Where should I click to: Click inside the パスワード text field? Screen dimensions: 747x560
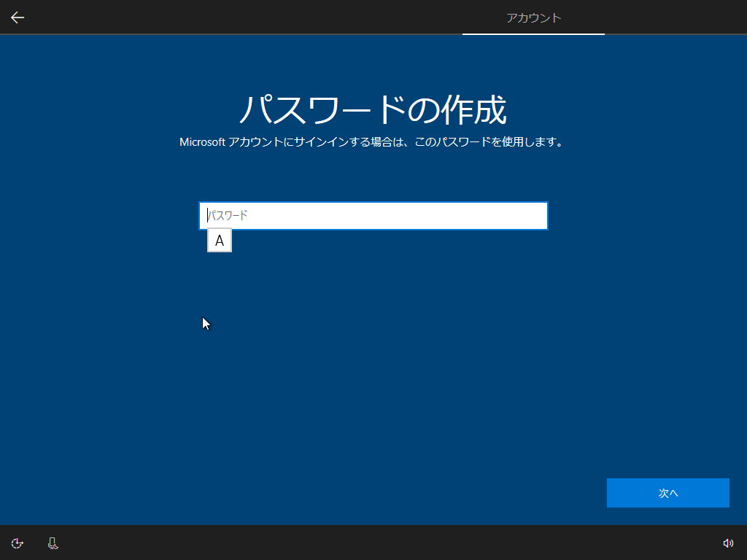pyautogui.click(x=373, y=216)
